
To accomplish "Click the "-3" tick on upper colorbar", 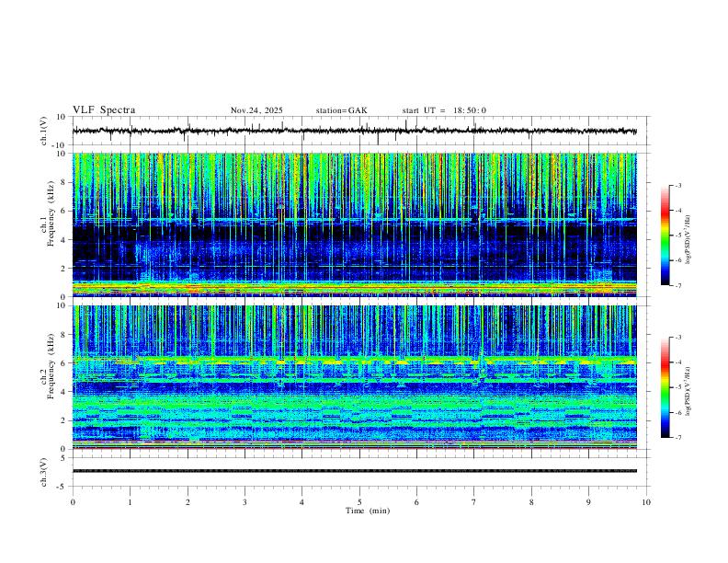I will [x=677, y=185].
